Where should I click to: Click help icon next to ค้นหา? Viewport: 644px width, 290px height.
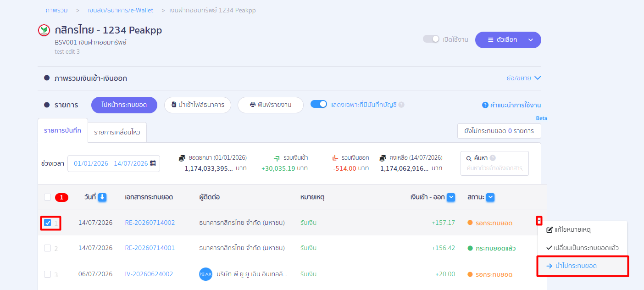tap(493, 158)
